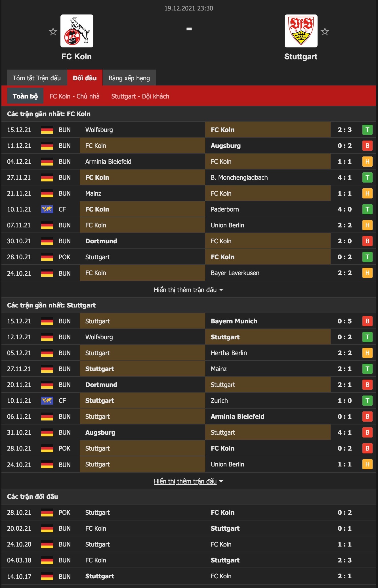Click the H badge for Mainz vs FC Koln
Viewport: 378px width, 588px height.
pyautogui.click(x=367, y=193)
